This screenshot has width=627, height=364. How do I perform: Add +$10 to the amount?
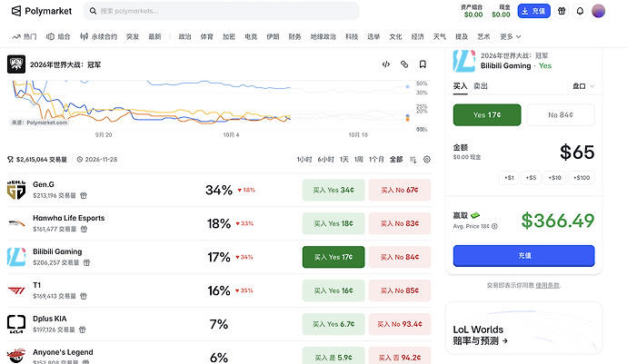554,177
